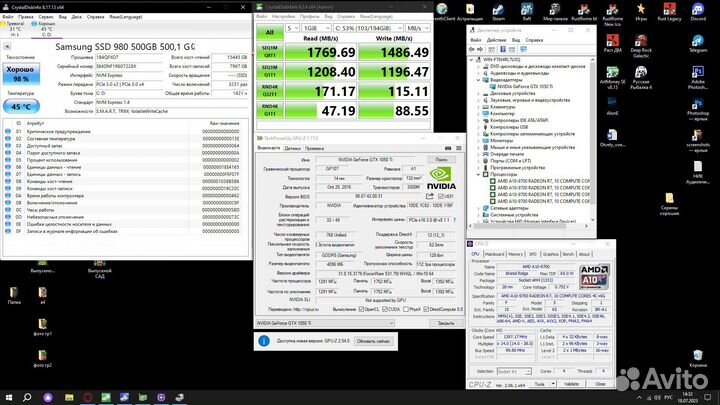
Task: Open the Диск menu in CrystalDiskInfo
Action: (76, 17)
